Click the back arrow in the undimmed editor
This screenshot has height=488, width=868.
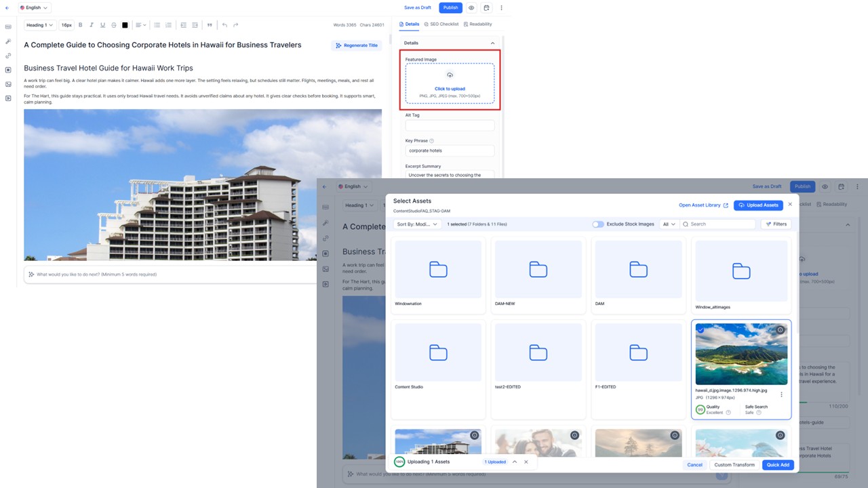tap(7, 7)
